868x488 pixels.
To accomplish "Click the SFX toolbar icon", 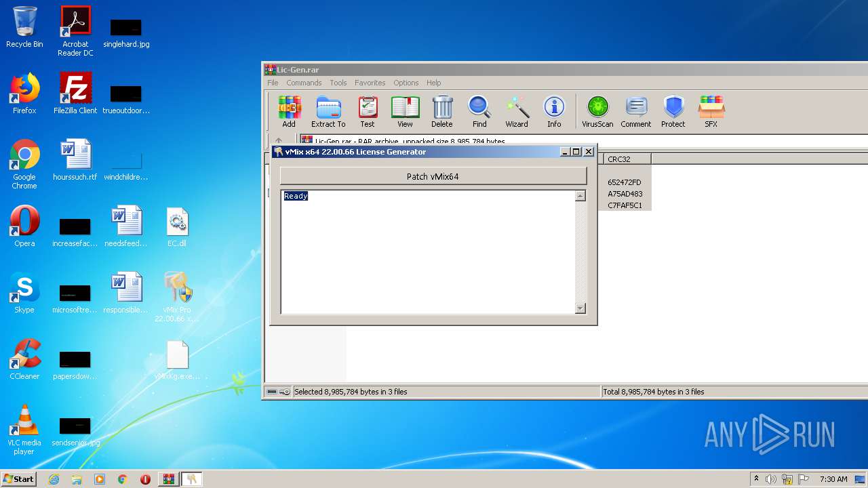I will 711,112.
